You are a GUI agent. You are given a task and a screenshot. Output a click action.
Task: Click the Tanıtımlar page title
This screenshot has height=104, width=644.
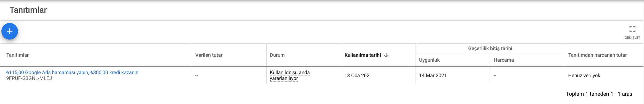28,10
